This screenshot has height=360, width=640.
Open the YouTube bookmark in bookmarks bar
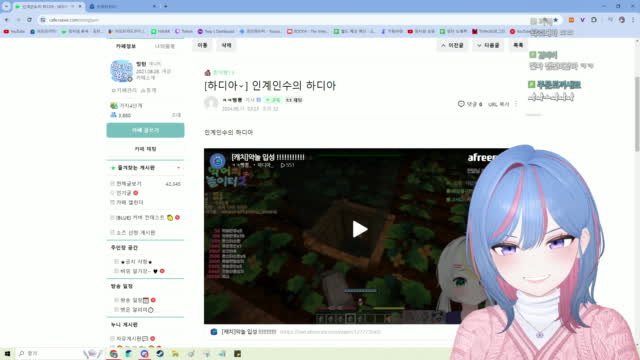pos(15,31)
